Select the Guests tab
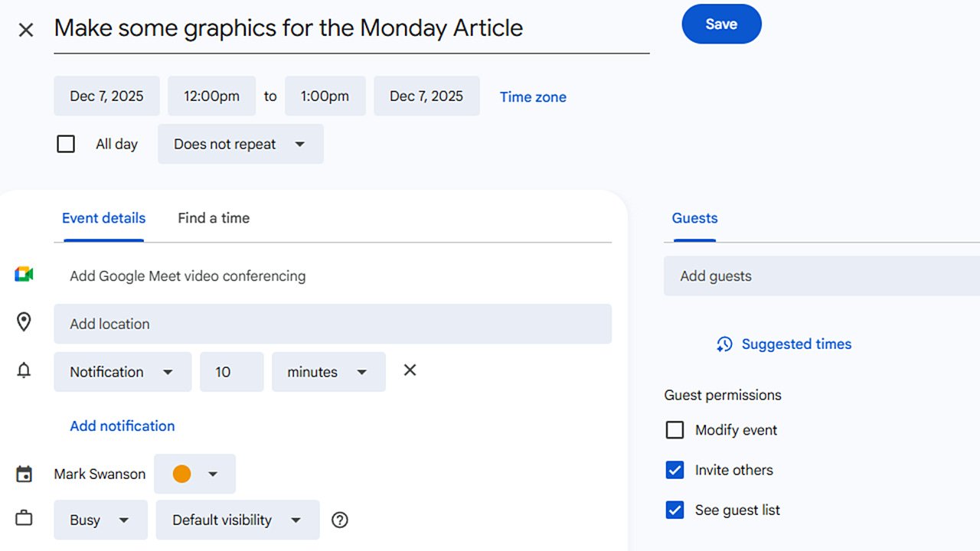 tap(694, 218)
